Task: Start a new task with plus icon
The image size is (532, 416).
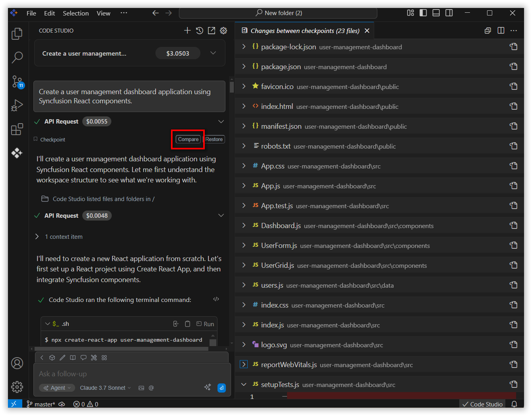Action: click(x=187, y=31)
